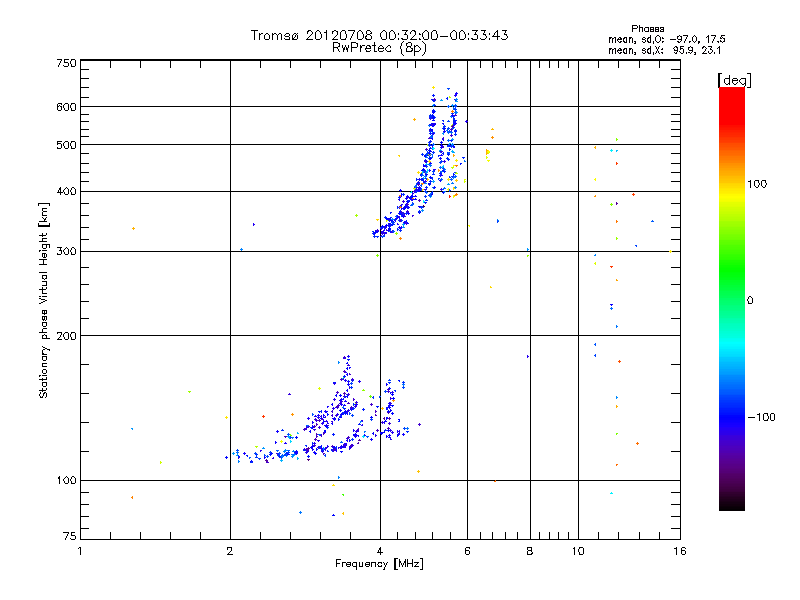
Task: Click the x-axis tick label '4'
Action: point(380,551)
